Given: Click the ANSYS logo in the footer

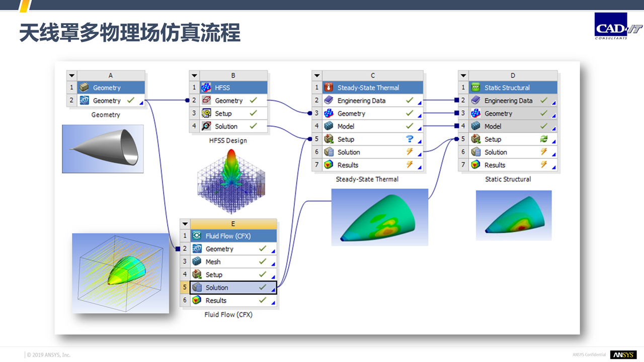Looking at the screenshot, I should pos(623,355).
